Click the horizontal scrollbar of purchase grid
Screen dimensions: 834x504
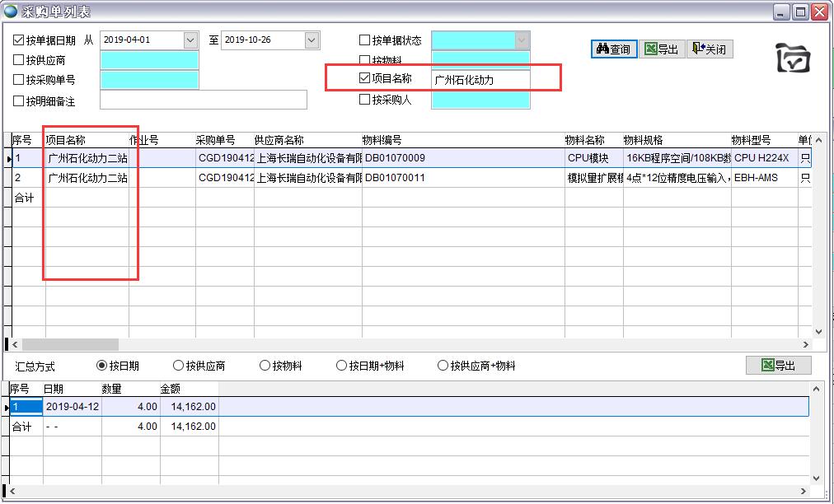click(70, 344)
